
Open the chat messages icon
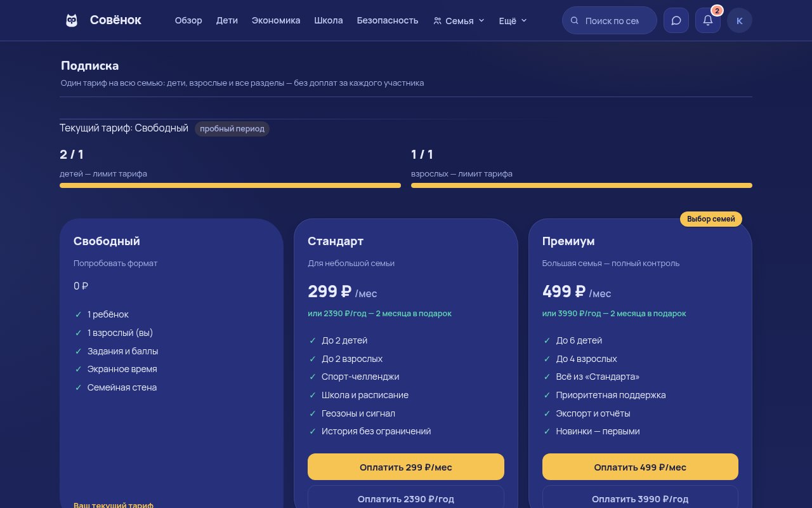(676, 20)
